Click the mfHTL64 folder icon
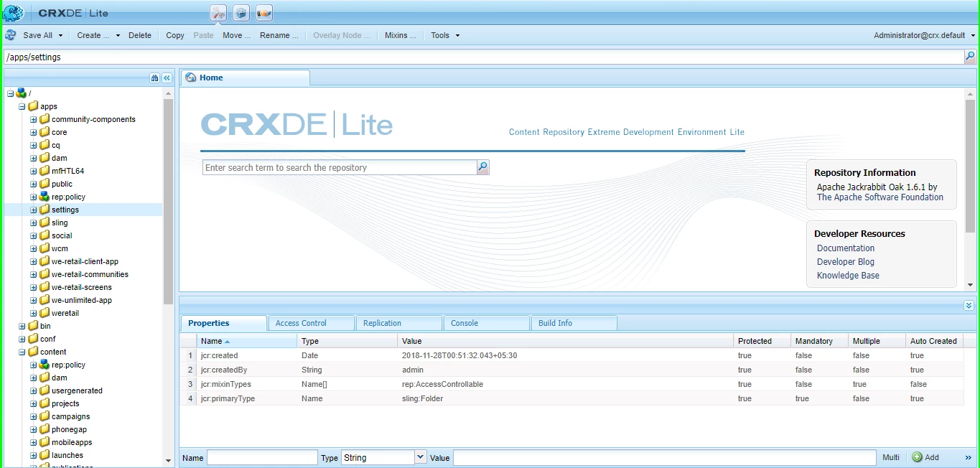The image size is (980, 468). click(45, 171)
